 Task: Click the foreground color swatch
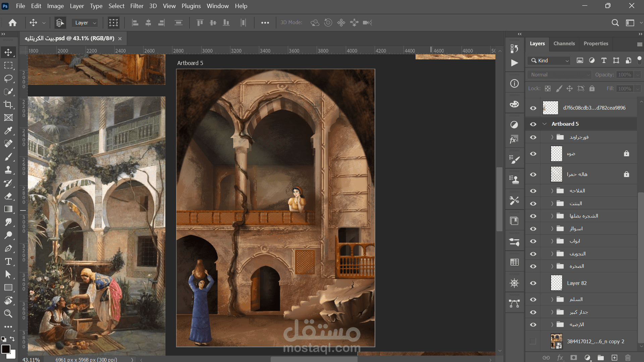click(x=6, y=349)
